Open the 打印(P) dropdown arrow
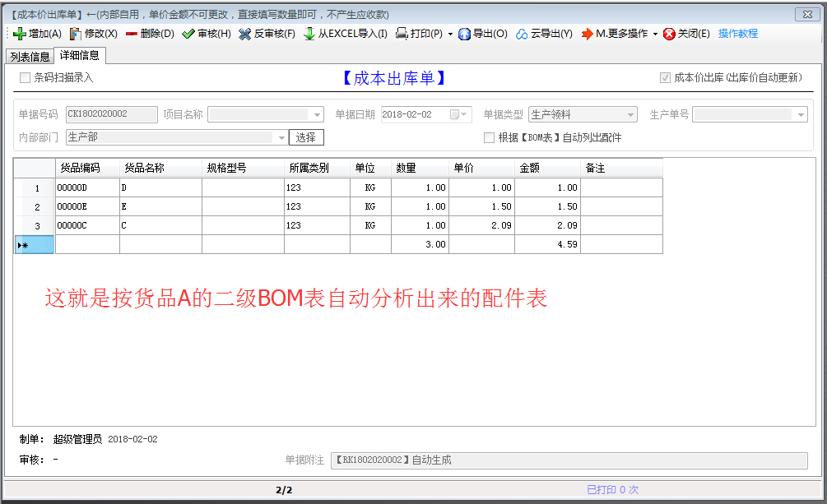The width and height of the screenshot is (827, 504). pyautogui.click(x=450, y=34)
